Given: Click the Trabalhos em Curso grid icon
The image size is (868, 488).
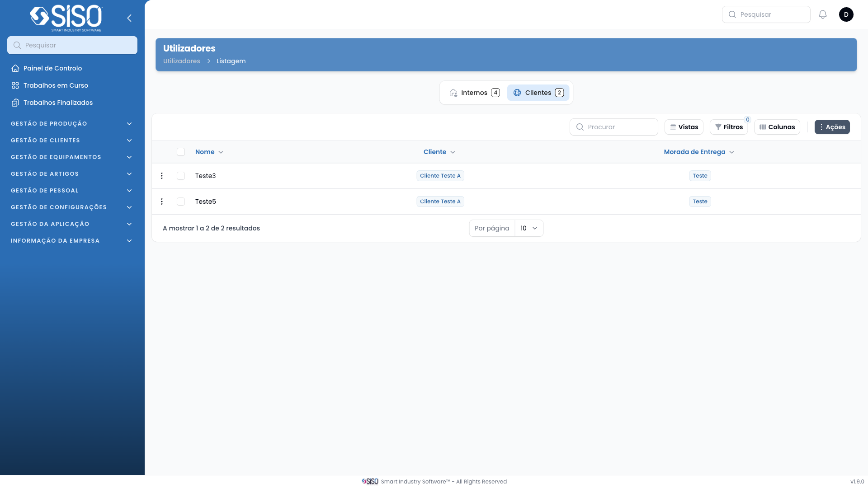Looking at the screenshot, I should click(x=15, y=85).
